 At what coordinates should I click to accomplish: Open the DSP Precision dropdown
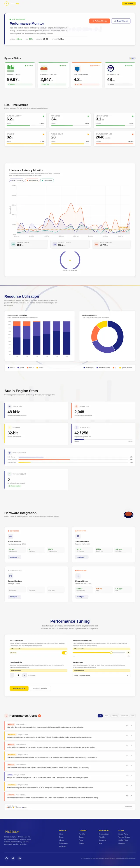pyautogui.click(x=101, y=675)
